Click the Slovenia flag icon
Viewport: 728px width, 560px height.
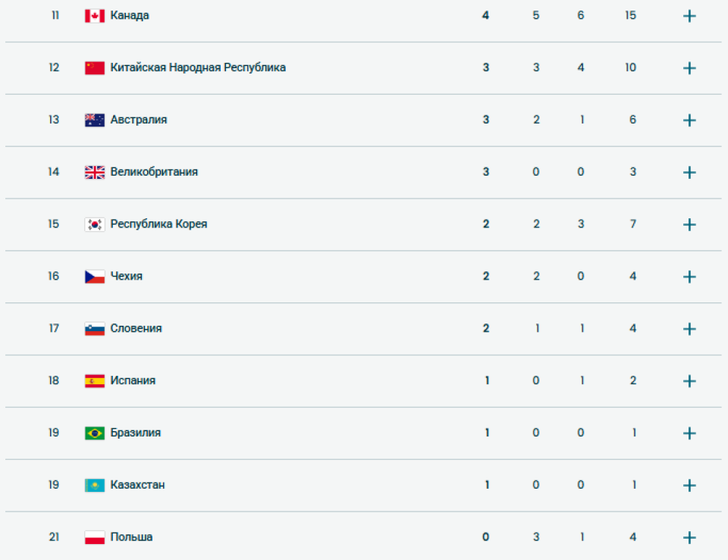point(94,328)
